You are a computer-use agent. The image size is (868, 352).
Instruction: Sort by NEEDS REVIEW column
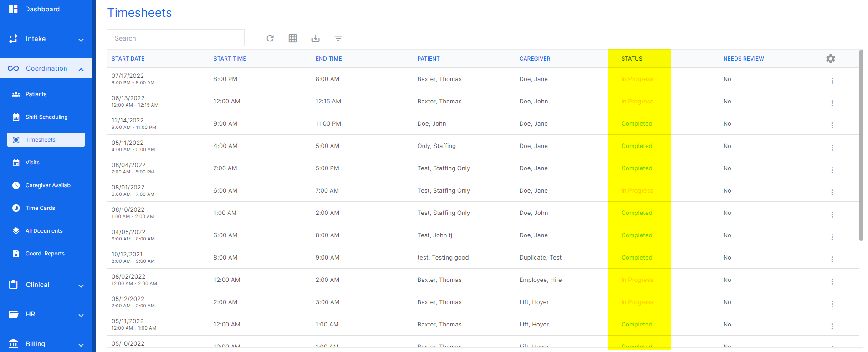pos(744,59)
